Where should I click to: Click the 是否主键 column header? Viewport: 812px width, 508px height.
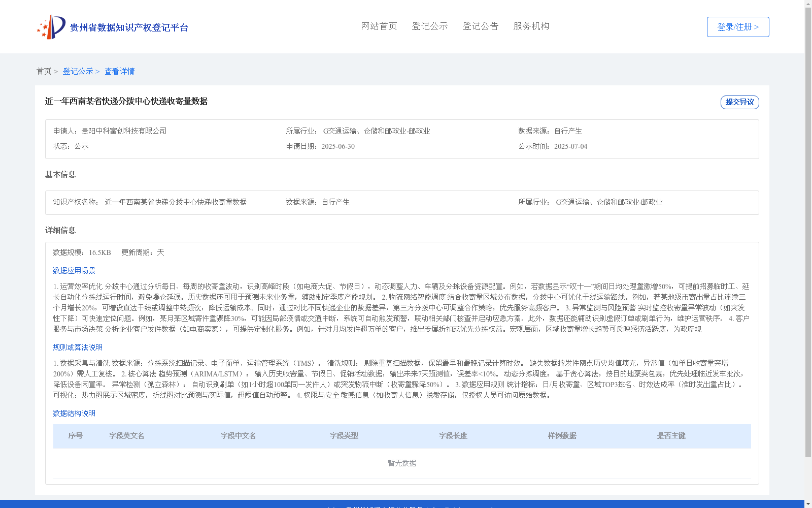click(x=671, y=436)
